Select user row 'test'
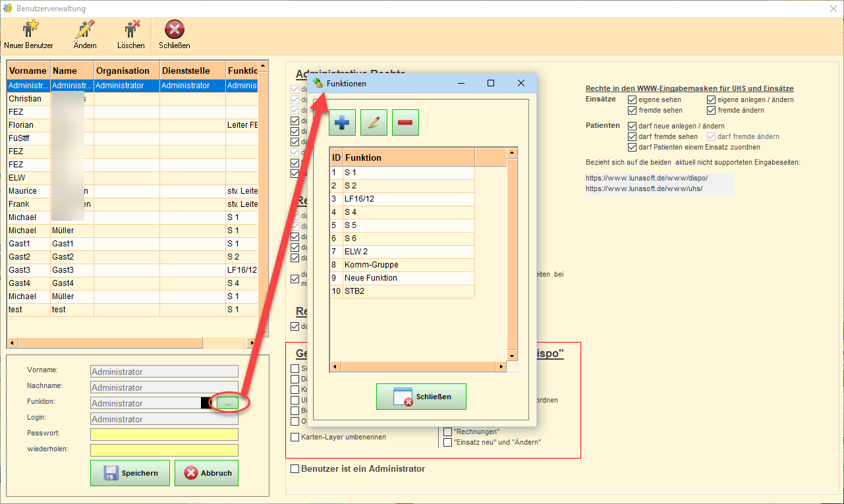 pyautogui.click(x=132, y=310)
